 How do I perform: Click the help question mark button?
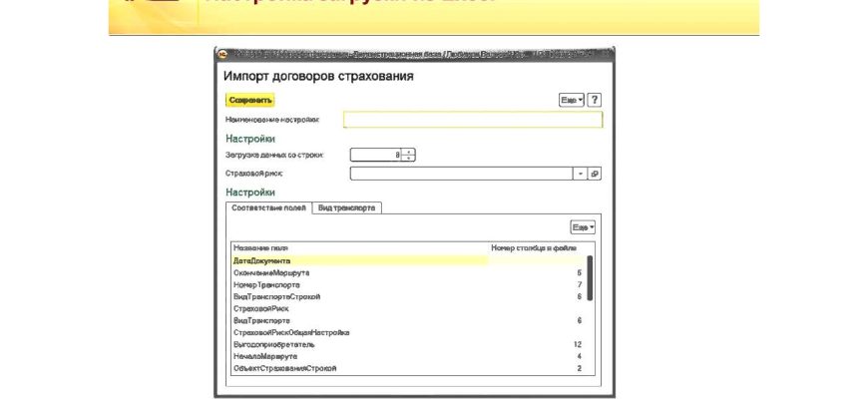point(595,100)
